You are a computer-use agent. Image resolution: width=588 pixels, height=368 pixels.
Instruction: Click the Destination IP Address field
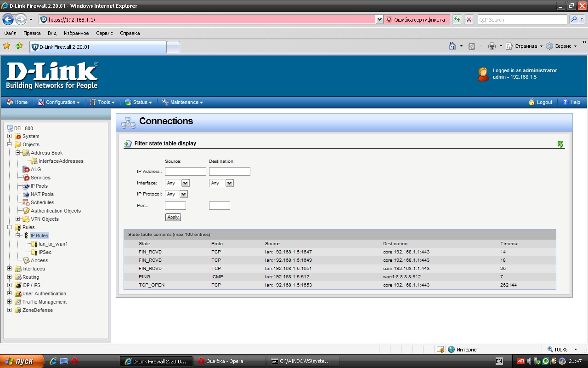(x=230, y=172)
